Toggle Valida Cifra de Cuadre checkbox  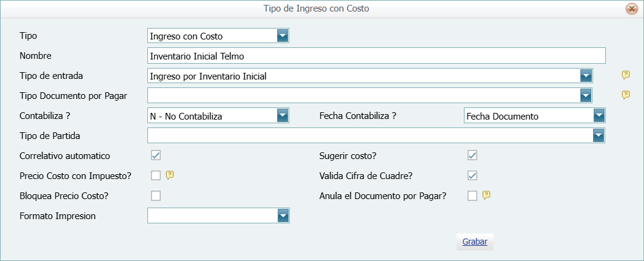click(x=472, y=175)
